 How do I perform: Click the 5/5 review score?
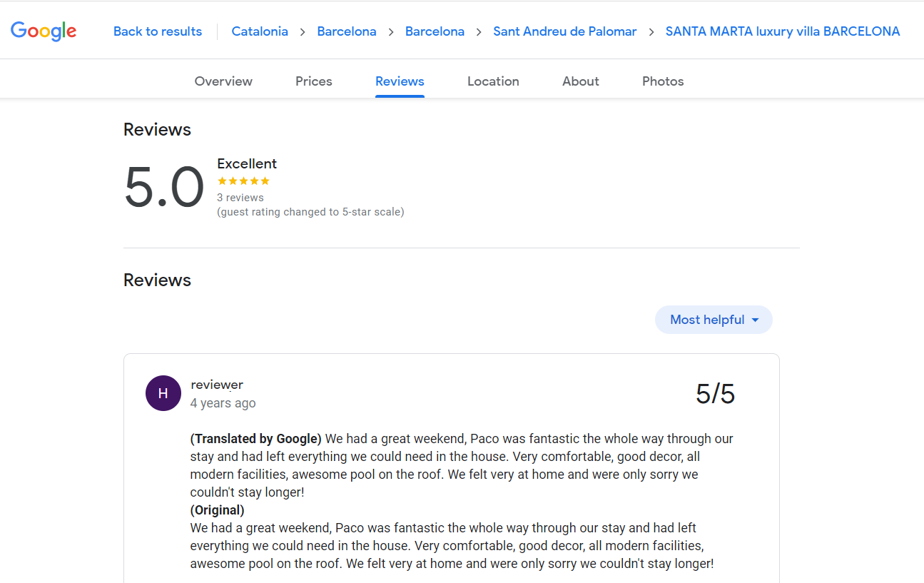(715, 394)
